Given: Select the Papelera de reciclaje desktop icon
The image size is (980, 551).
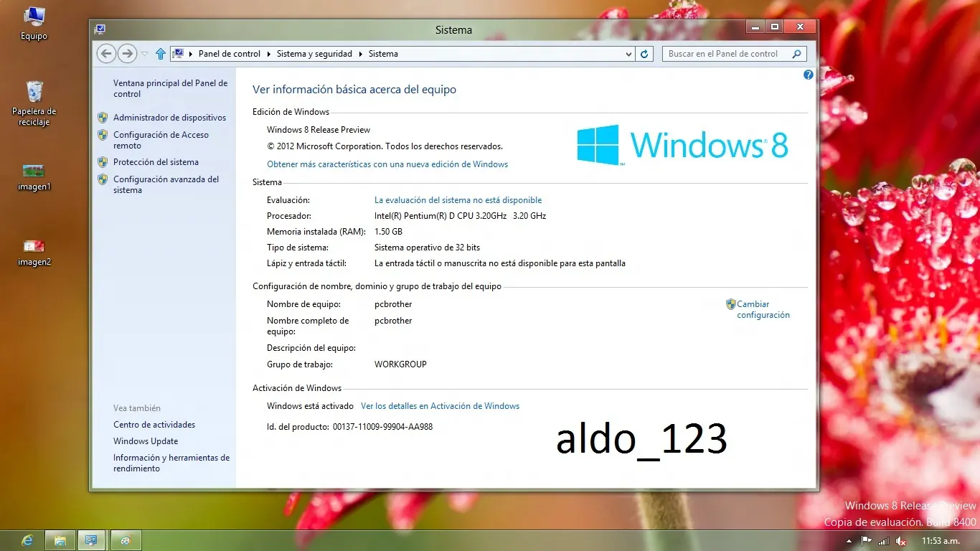Looking at the screenshot, I should click(34, 103).
